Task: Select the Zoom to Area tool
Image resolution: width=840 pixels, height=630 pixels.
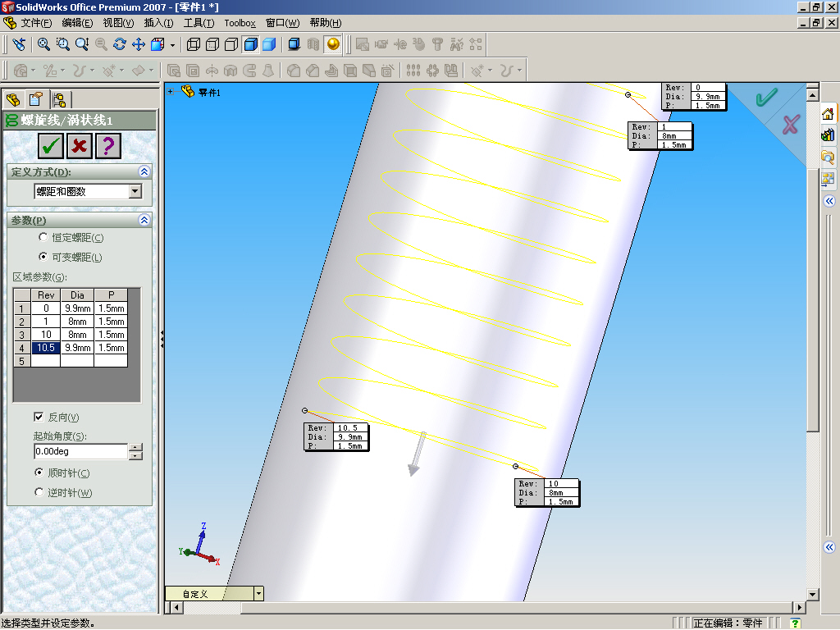Action: (x=62, y=44)
